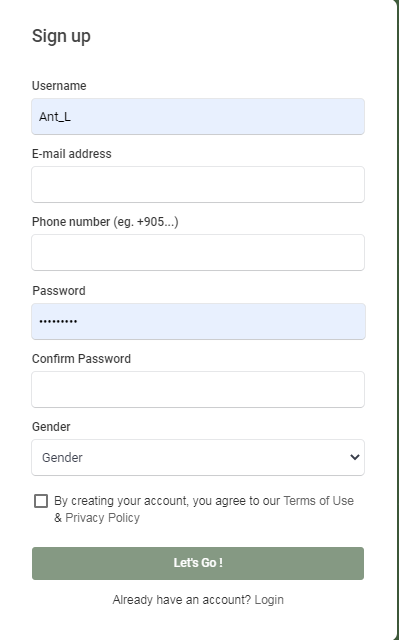Viewport: 399px width, 640px height.
Task: Focus the Username field containing Ant_L
Action: click(198, 116)
